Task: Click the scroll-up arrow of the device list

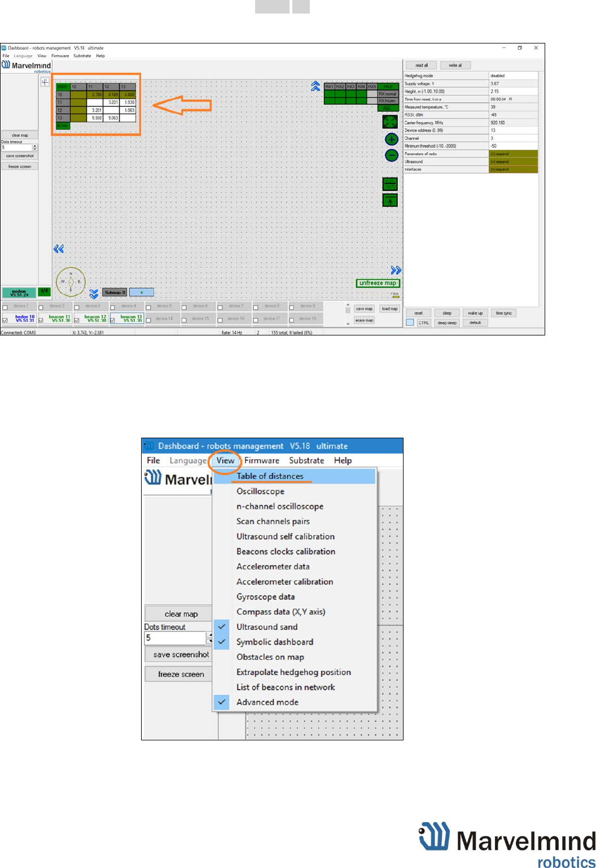Action: tap(348, 304)
